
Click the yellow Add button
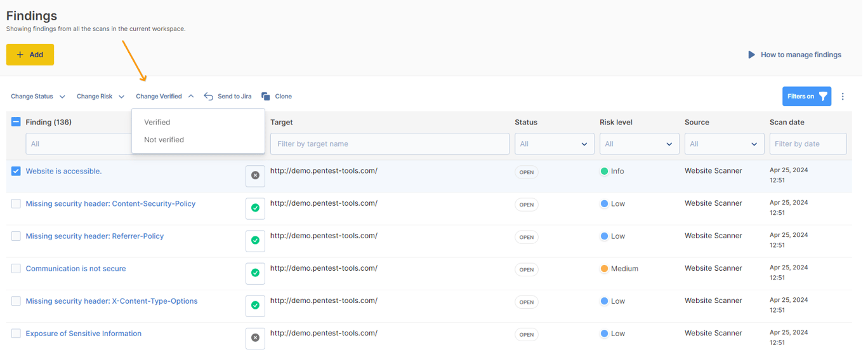click(x=30, y=55)
